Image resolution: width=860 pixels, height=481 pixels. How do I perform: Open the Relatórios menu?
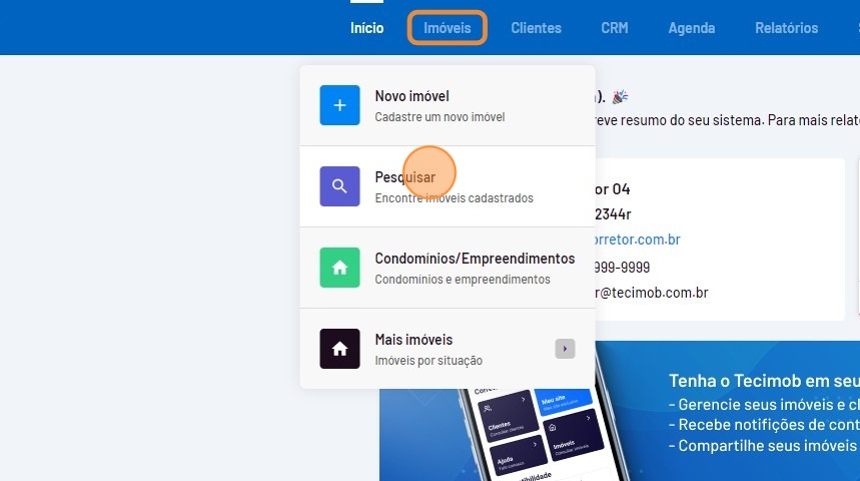pyautogui.click(x=786, y=28)
